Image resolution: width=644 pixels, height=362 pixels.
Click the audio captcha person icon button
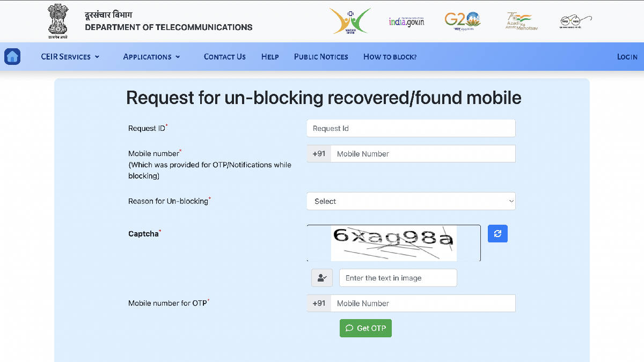[322, 278]
